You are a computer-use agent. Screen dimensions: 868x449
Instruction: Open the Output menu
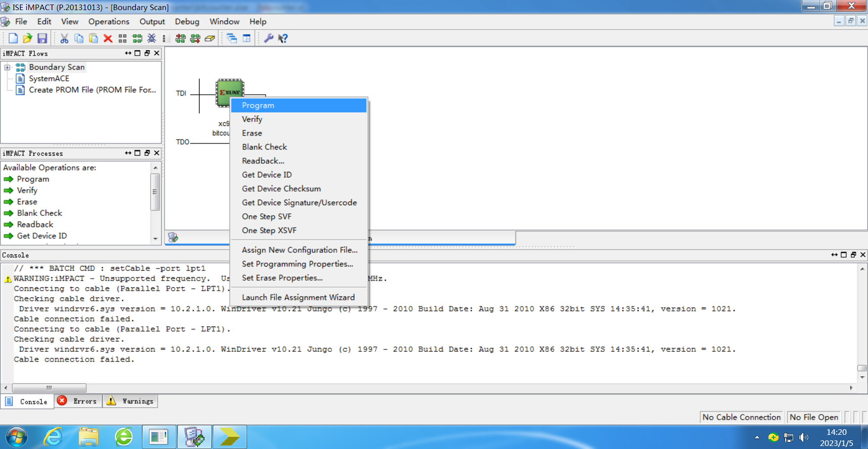point(152,22)
